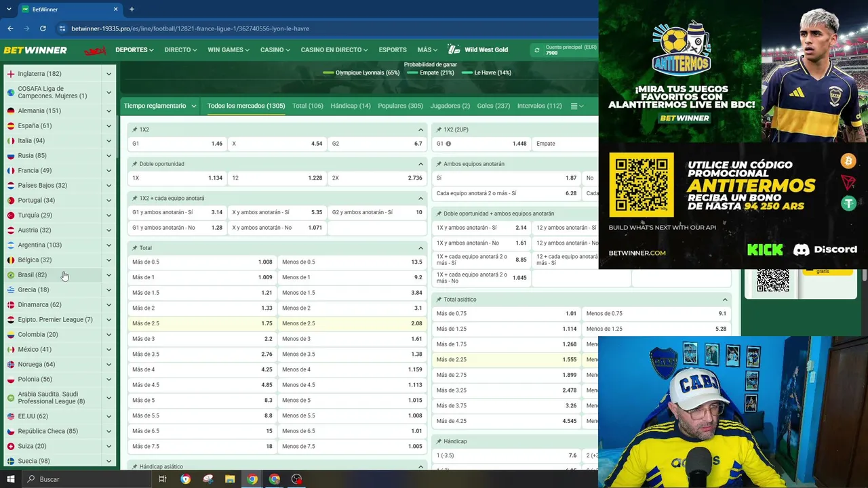Close the BetWinner browser tab
The image size is (868, 488).
pyautogui.click(x=116, y=9)
